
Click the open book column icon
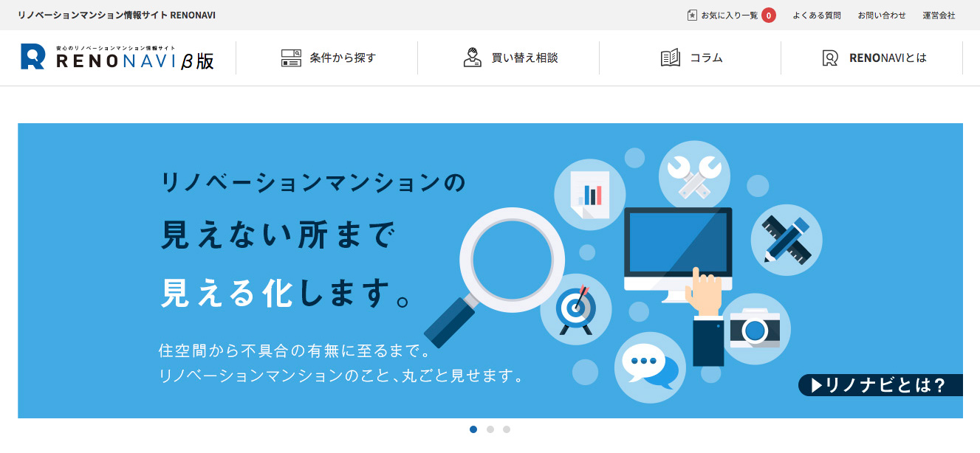tap(670, 58)
